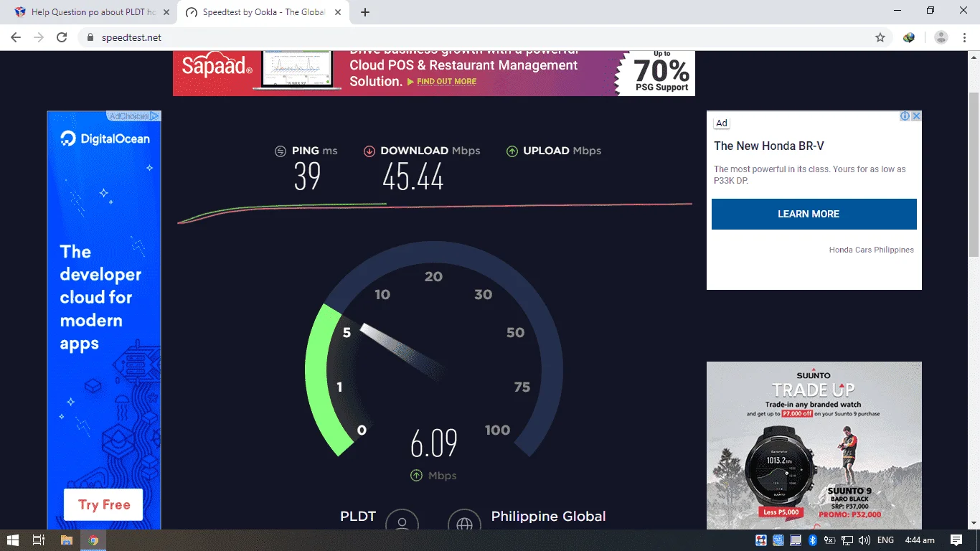Click the Honda ad info icon
Screen dimensions: 980x551
[x=905, y=116]
